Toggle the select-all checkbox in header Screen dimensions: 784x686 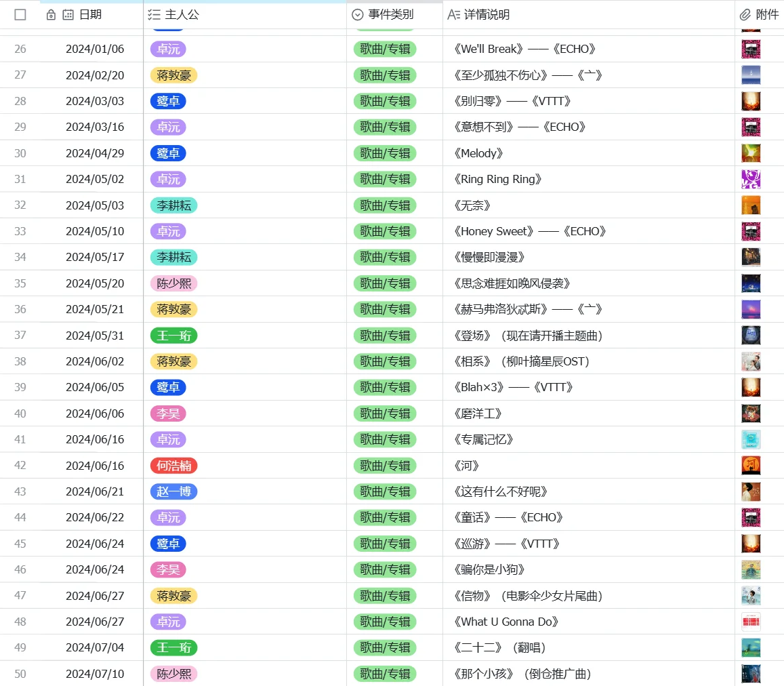tap(20, 14)
